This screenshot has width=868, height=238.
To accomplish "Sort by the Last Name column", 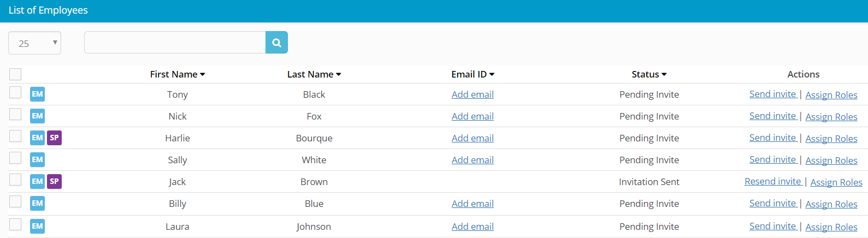I will click(314, 74).
